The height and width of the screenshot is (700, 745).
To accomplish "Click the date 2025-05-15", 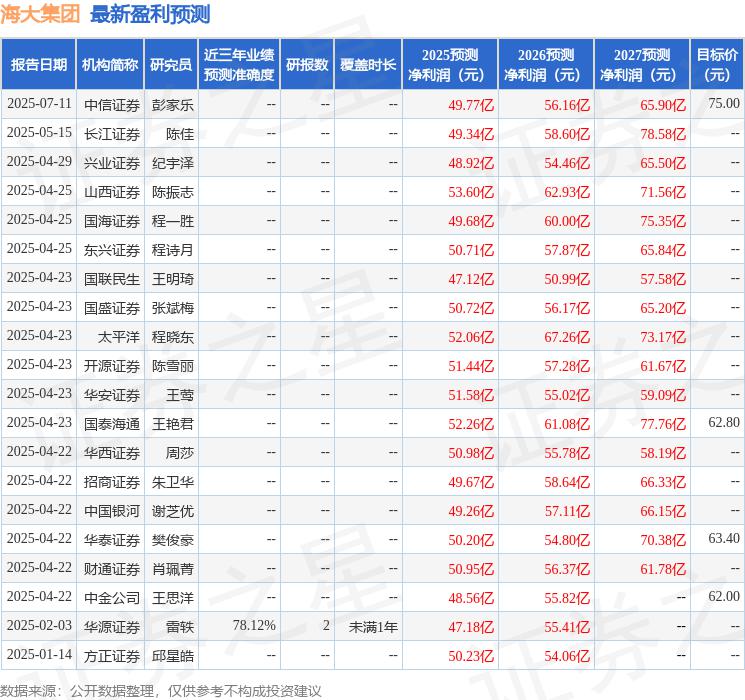I will click(39, 133).
